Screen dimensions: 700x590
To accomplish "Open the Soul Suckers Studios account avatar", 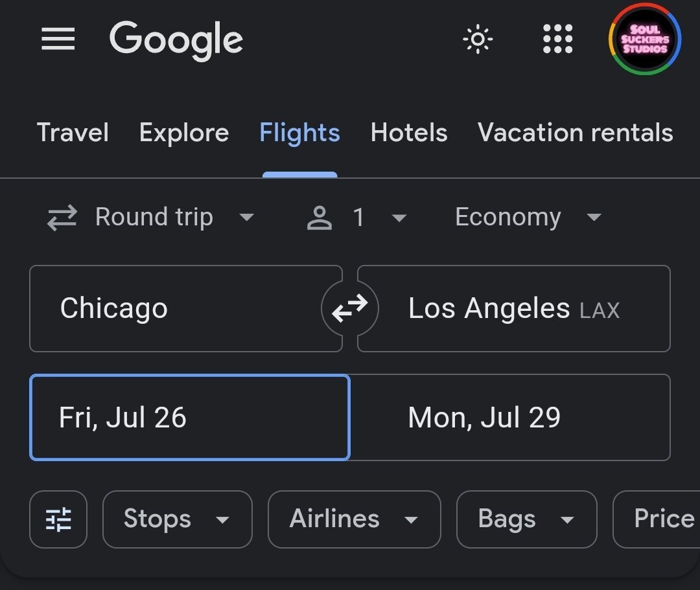I will (645, 40).
